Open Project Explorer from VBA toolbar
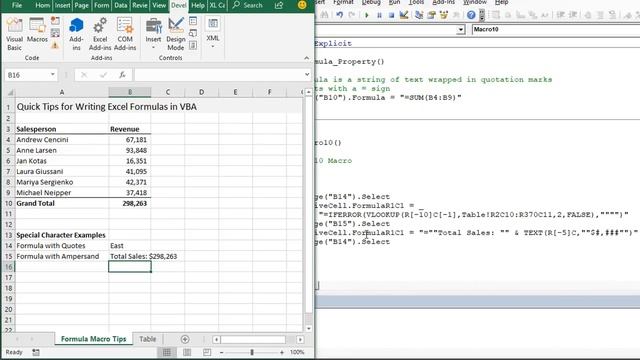 tap(419, 15)
